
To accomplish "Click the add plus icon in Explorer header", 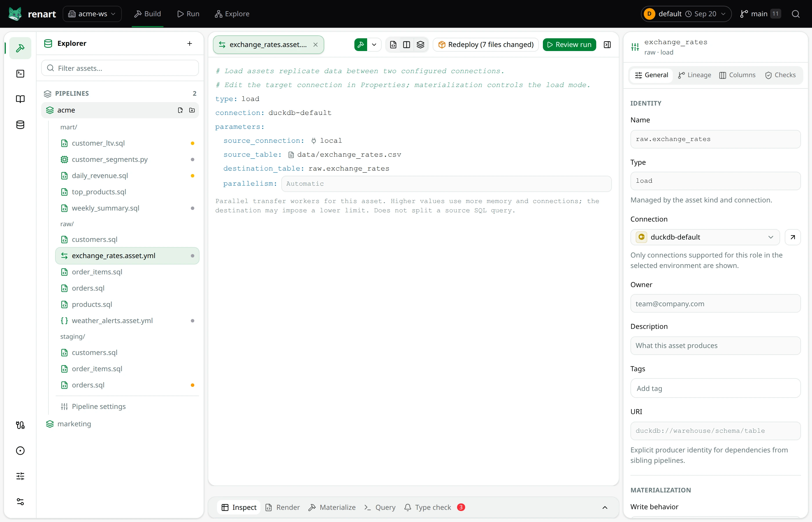I will click(x=189, y=43).
